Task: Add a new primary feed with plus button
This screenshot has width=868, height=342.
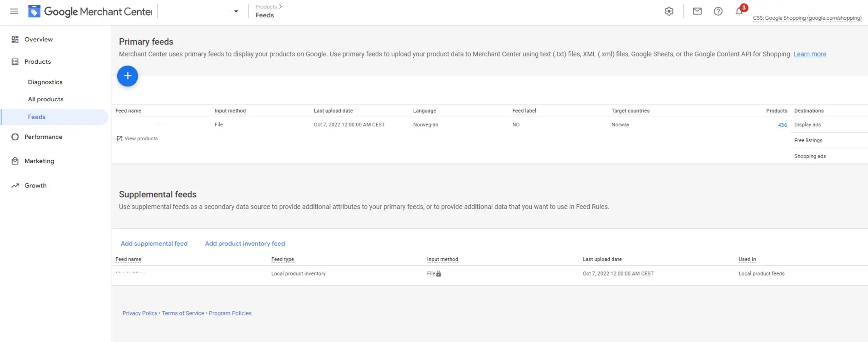Action: pos(127,76)
